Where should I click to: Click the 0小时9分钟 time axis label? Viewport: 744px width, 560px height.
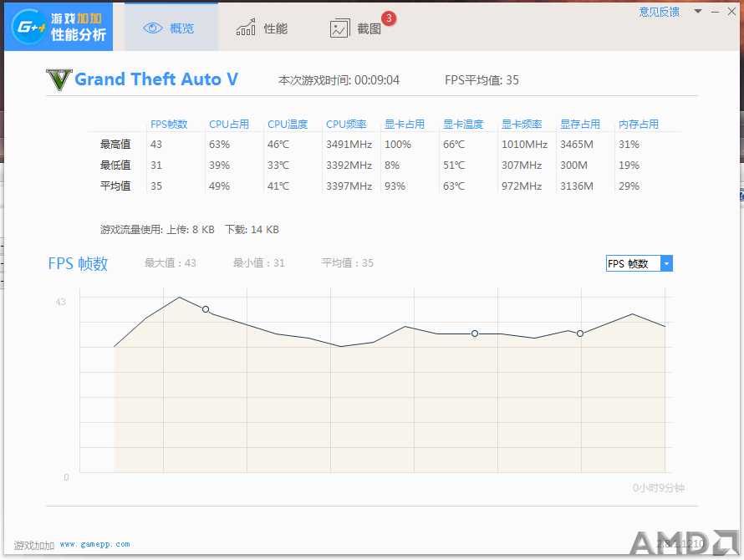click(x=659, y=488)
